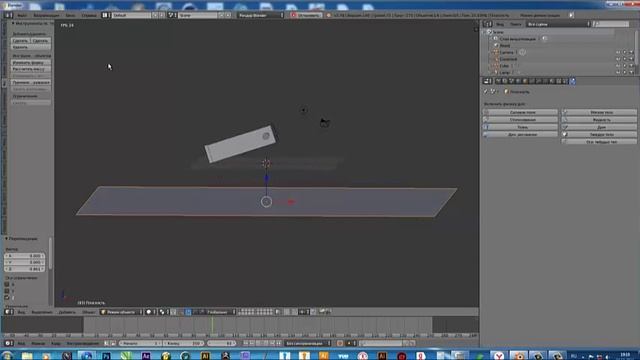Screen dimensions: 640x360
Task: Click the Collision physics button
Action: pos(520,120)
